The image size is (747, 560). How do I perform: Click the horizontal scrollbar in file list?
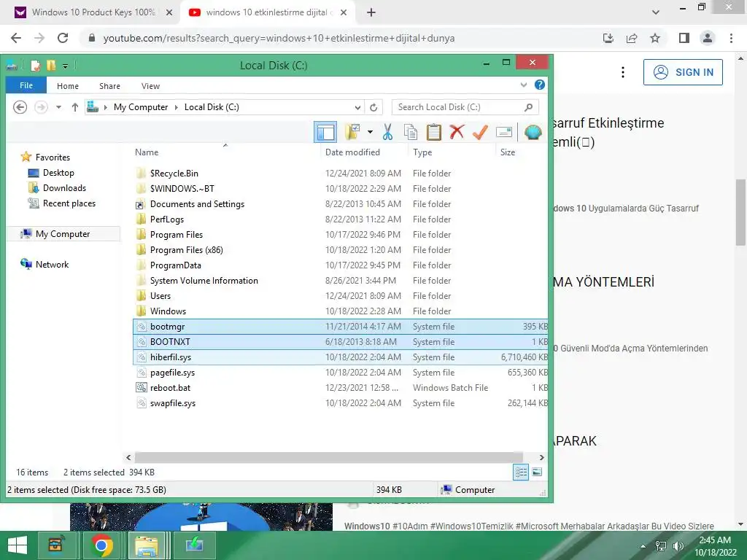click(x=329, y=457)
